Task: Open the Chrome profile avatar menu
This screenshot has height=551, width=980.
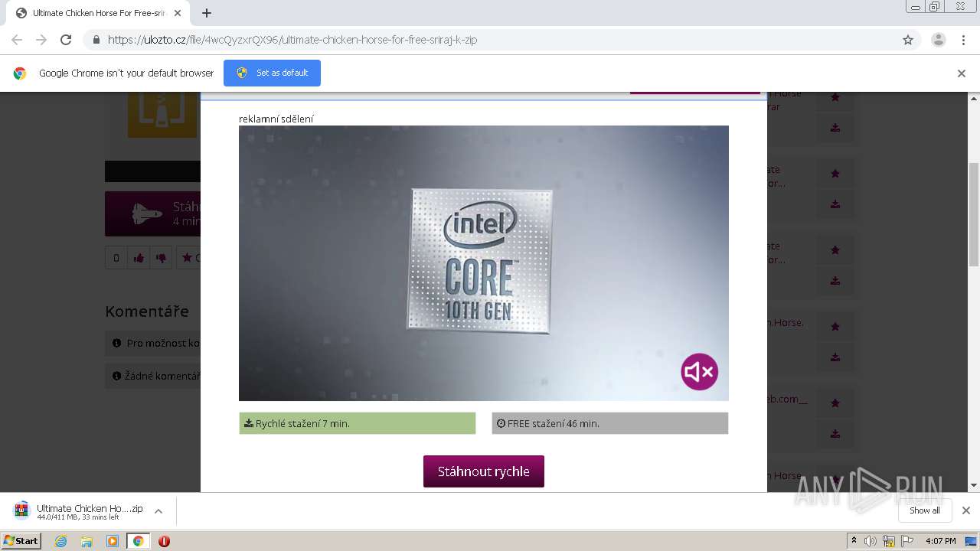Action: (x=938, y=40)
